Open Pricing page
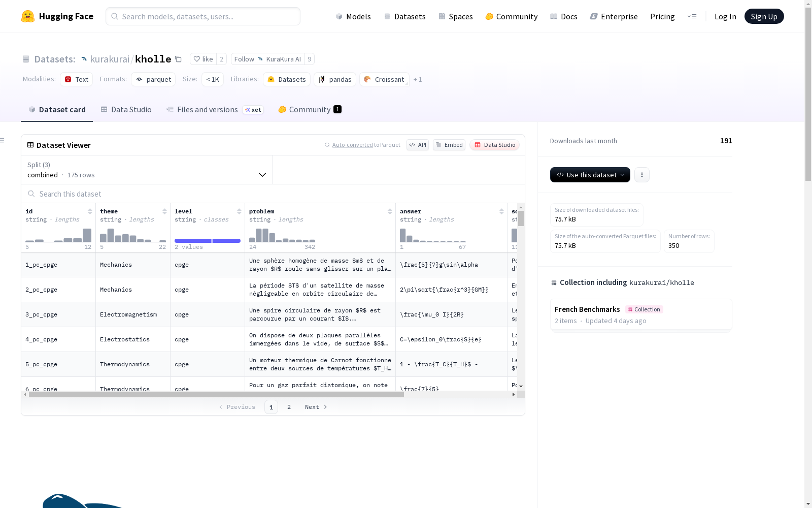This screenshot has width=812, height=508. (x=662, y=16)
